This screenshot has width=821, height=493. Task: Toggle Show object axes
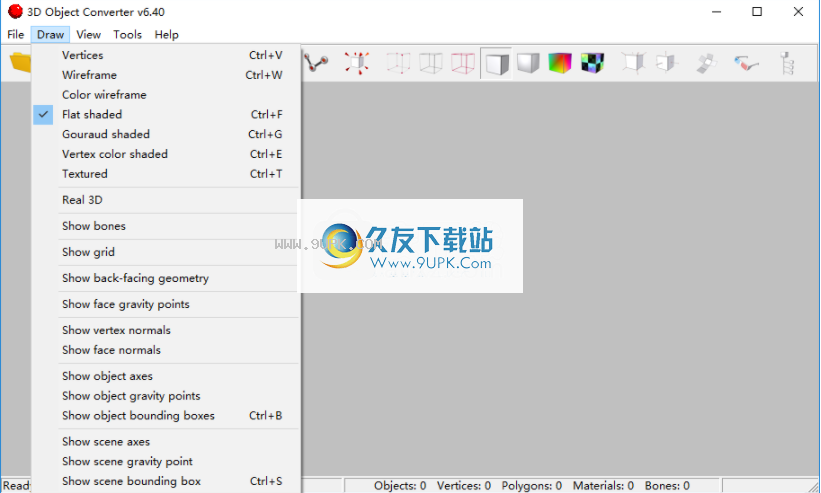point(166,376)
